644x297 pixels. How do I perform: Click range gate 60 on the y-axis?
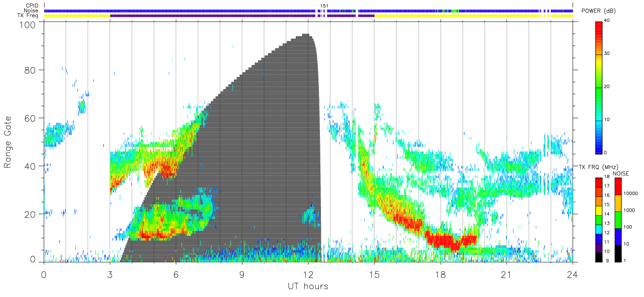click(x=31, y=118)
